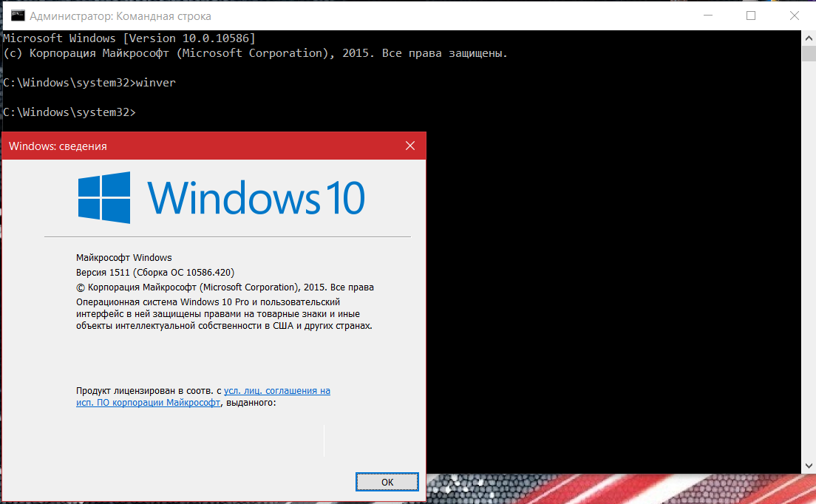This screenshot has height=504, width=816.
Task: Click the console vertical scrollbar thumb
Action: 809,53
